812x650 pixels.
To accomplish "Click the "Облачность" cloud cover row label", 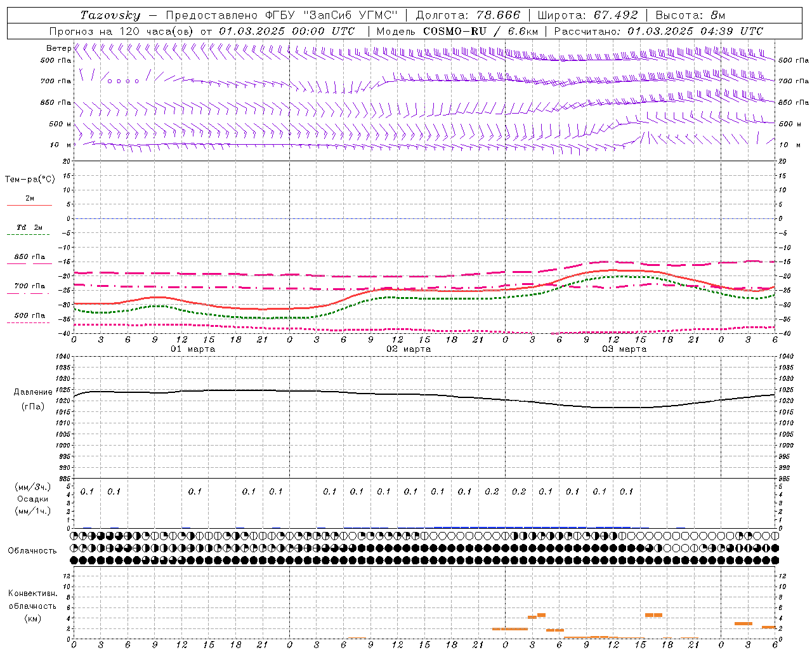I will tap(32, 551).
